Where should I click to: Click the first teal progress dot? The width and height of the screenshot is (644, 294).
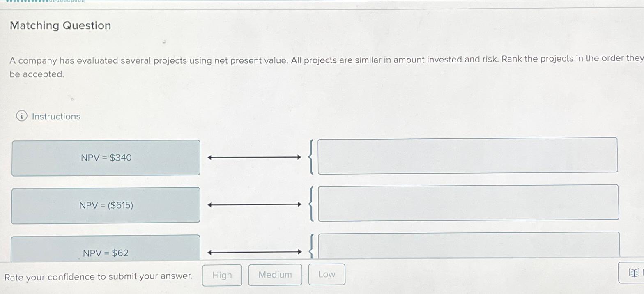coord(7,2)
